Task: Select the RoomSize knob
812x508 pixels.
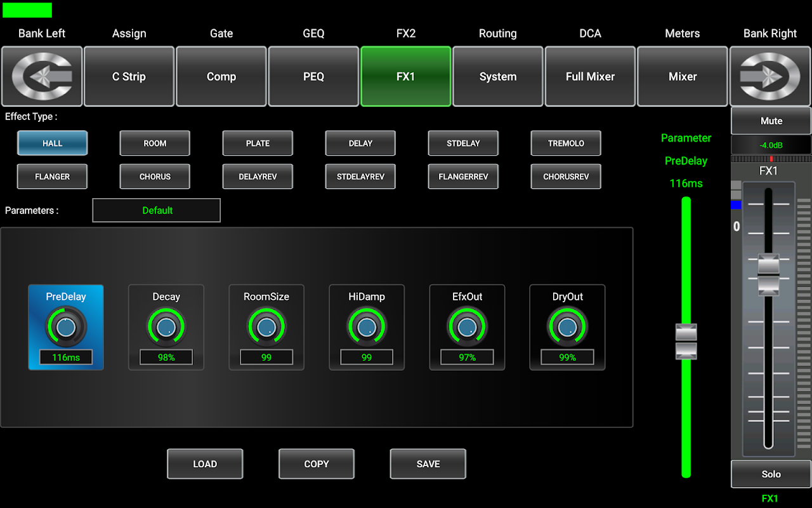Action: tap(266, 328)
